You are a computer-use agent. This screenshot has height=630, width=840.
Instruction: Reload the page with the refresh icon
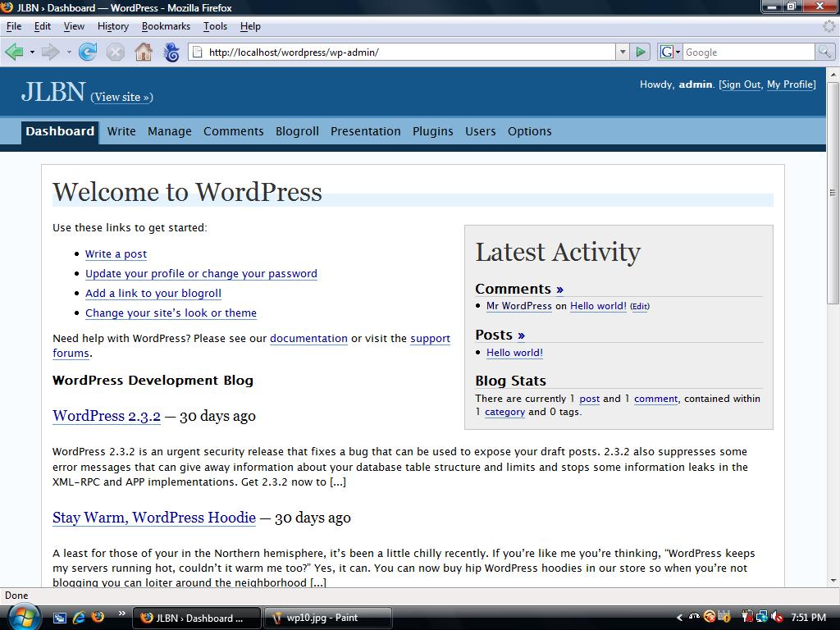(x=88, y=52)
